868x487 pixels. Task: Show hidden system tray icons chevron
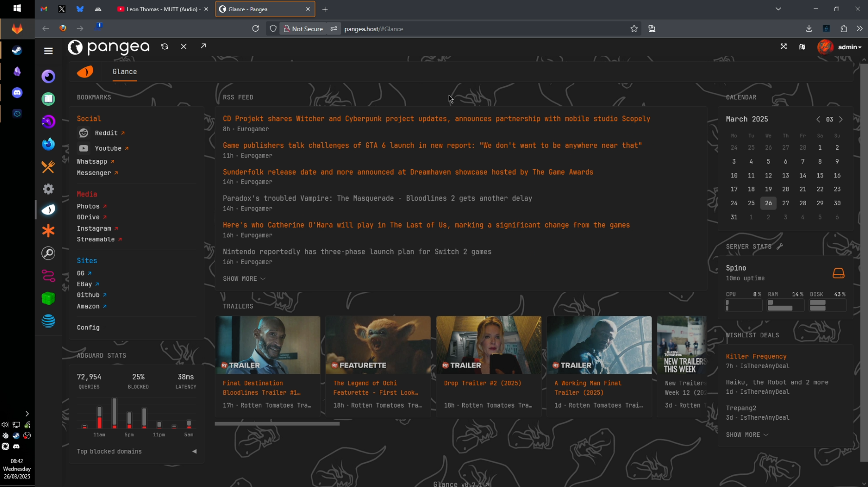27,414
